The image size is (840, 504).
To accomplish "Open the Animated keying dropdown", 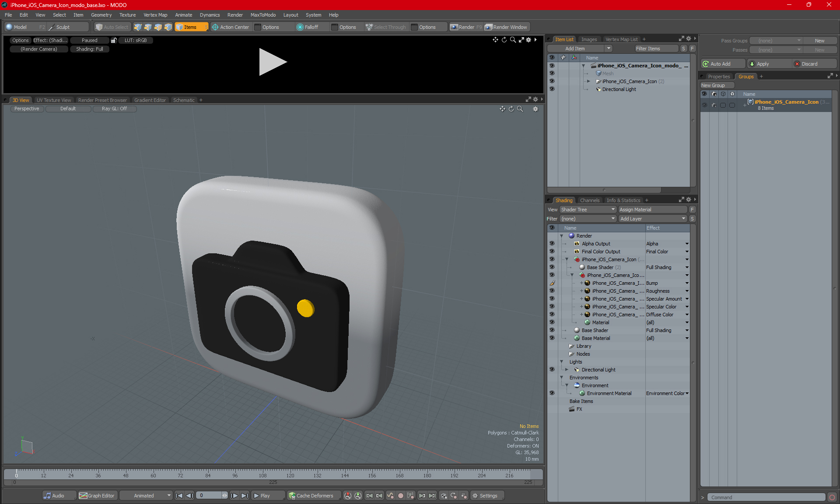I will (146, 496).
